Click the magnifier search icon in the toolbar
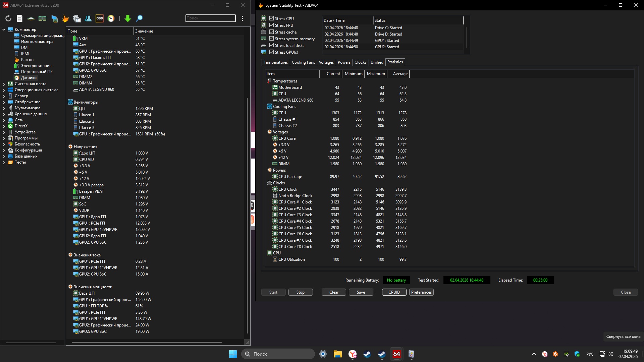 click(x=139, y=18)
